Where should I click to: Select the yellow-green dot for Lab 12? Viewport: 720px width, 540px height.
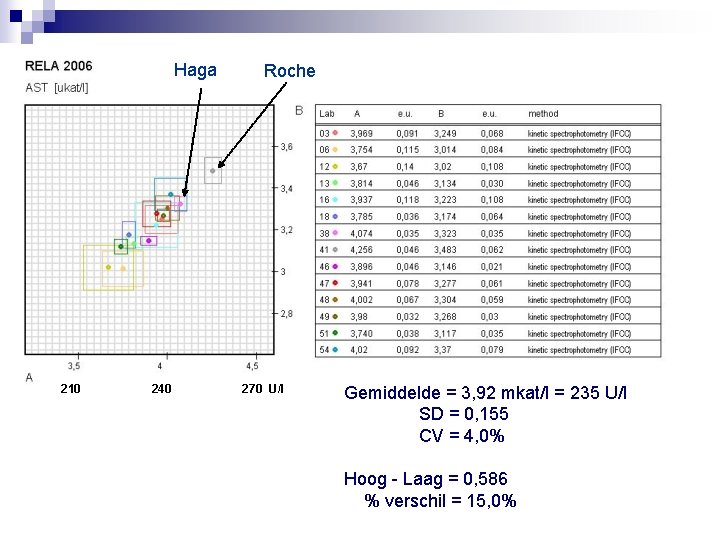(335, 166)
